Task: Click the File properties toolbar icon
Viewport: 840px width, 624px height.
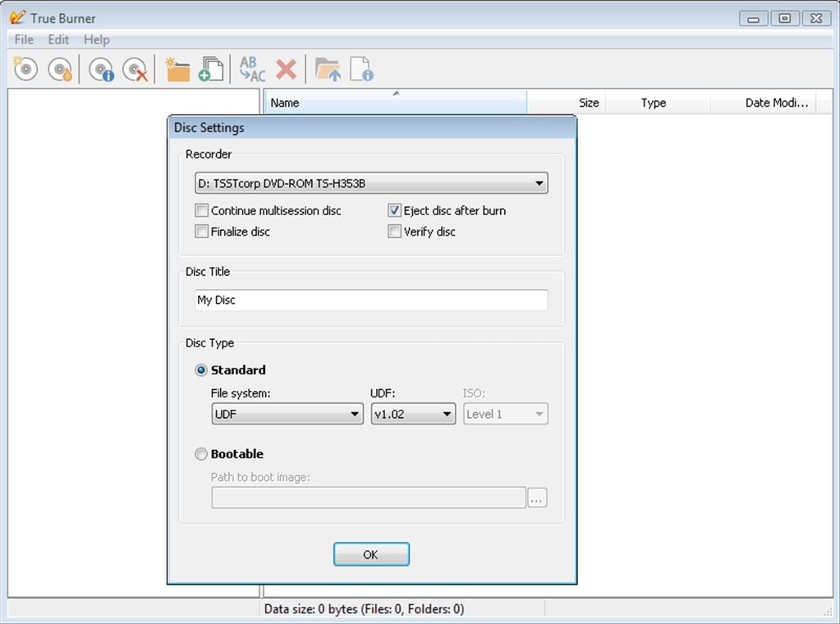Action: coord(361,69)
